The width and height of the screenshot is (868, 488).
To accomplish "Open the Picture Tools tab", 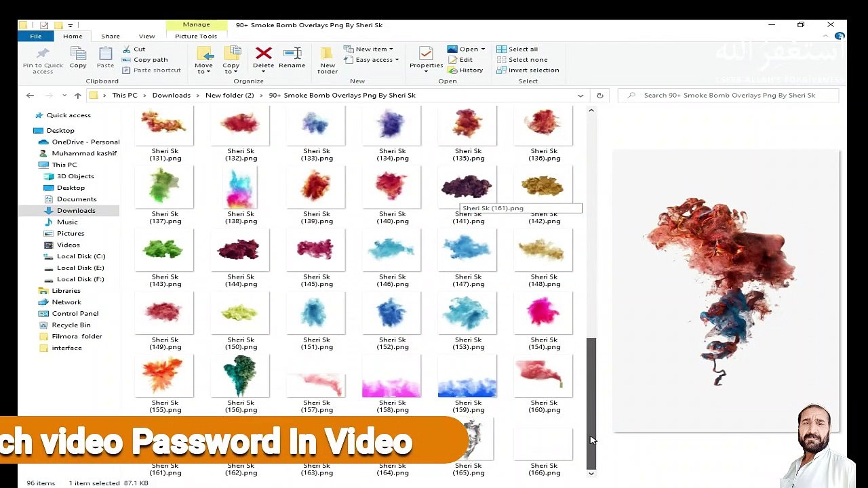I will point(196,36).
